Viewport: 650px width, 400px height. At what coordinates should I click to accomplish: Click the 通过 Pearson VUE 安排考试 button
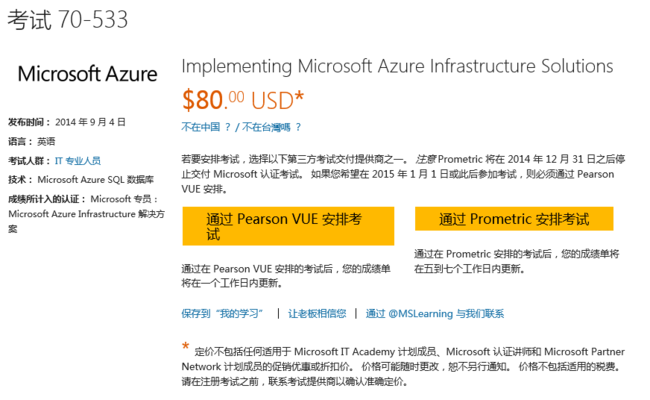click(x=288, y=226)
